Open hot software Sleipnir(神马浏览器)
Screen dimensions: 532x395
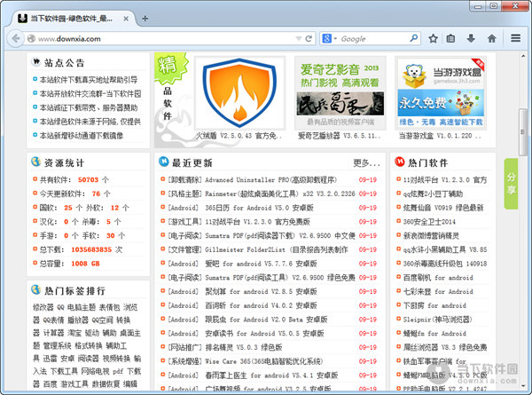click(x=437, y=320)
